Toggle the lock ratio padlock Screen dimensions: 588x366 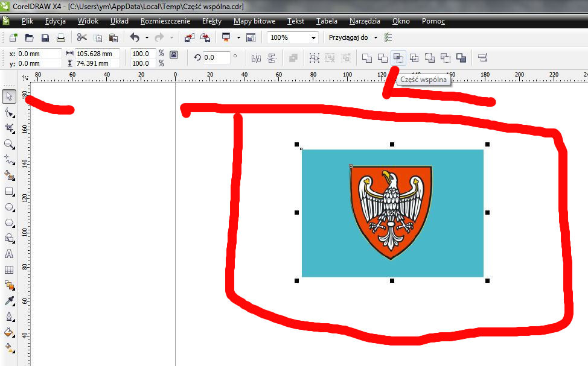174,55
